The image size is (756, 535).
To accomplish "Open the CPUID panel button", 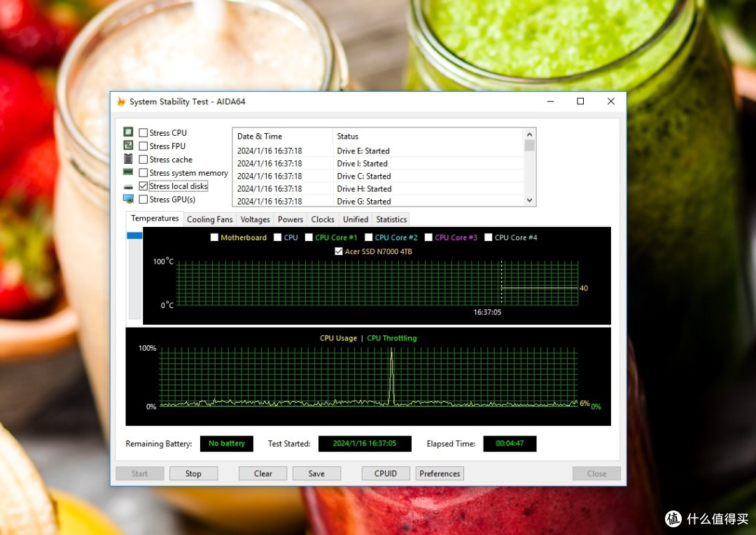I will pyautogui.click(x=386, y=474).
